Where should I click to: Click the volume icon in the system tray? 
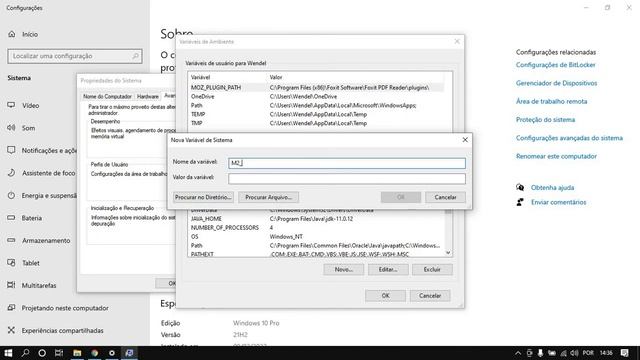point(574,353)
